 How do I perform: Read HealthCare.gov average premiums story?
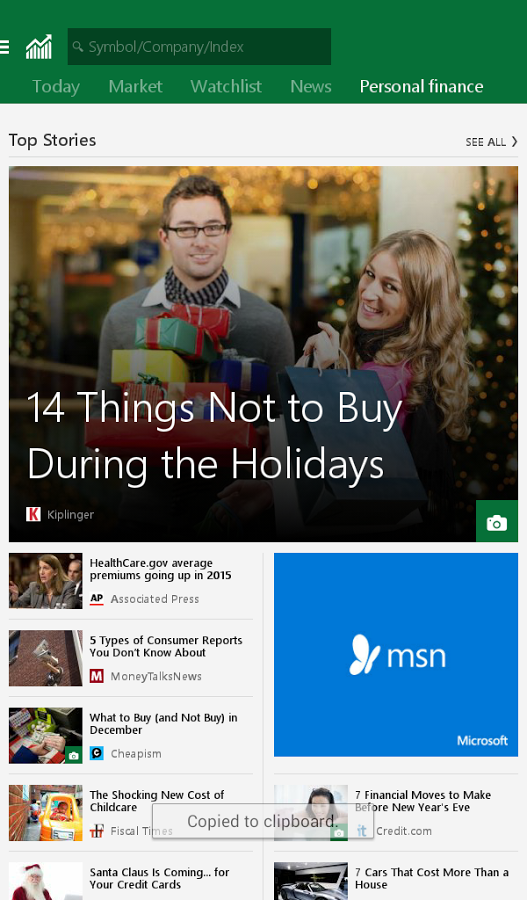pos(160,569)
